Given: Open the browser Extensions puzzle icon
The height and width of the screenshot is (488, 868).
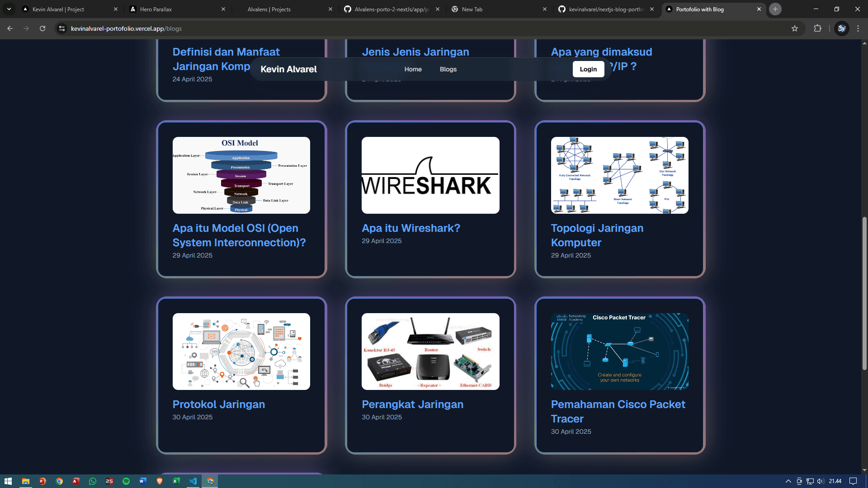Looking at the screenshot, I should (x=817, y=28).
